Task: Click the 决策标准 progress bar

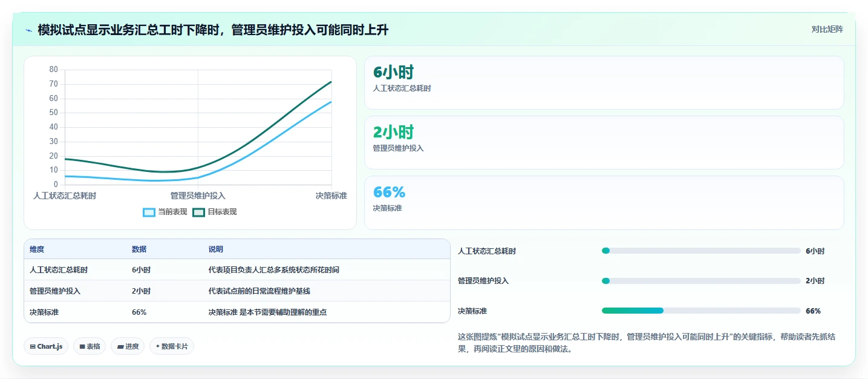Action: click(701, 311)
